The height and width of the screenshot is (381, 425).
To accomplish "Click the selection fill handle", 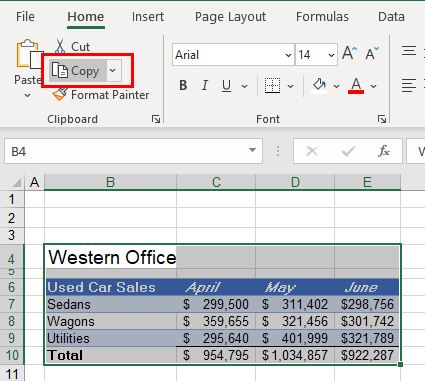I will coord(400,364).
